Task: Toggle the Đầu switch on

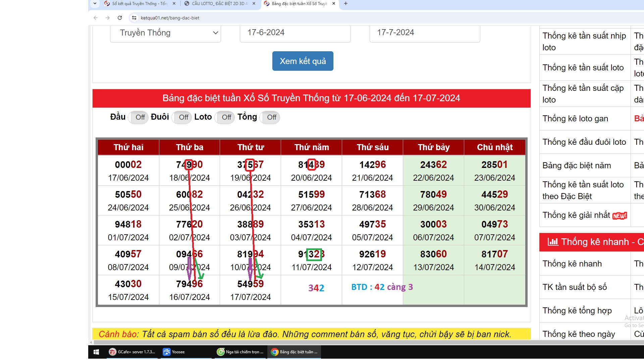Action: coord(138,117)
